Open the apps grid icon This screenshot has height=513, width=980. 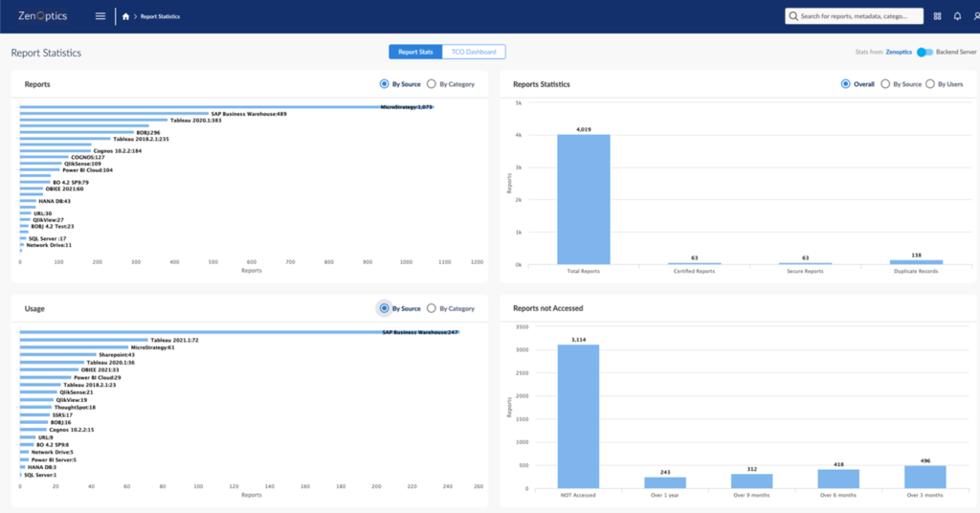tap(937, 16)
